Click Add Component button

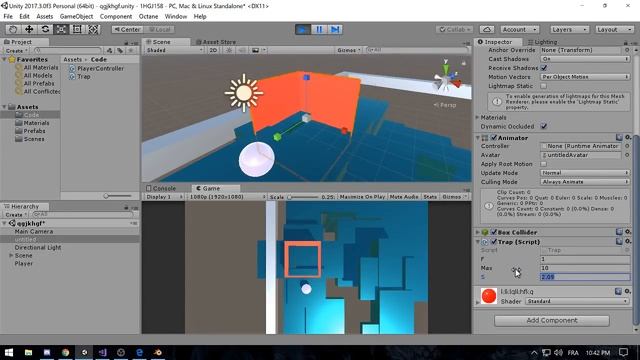click(552, 320)
